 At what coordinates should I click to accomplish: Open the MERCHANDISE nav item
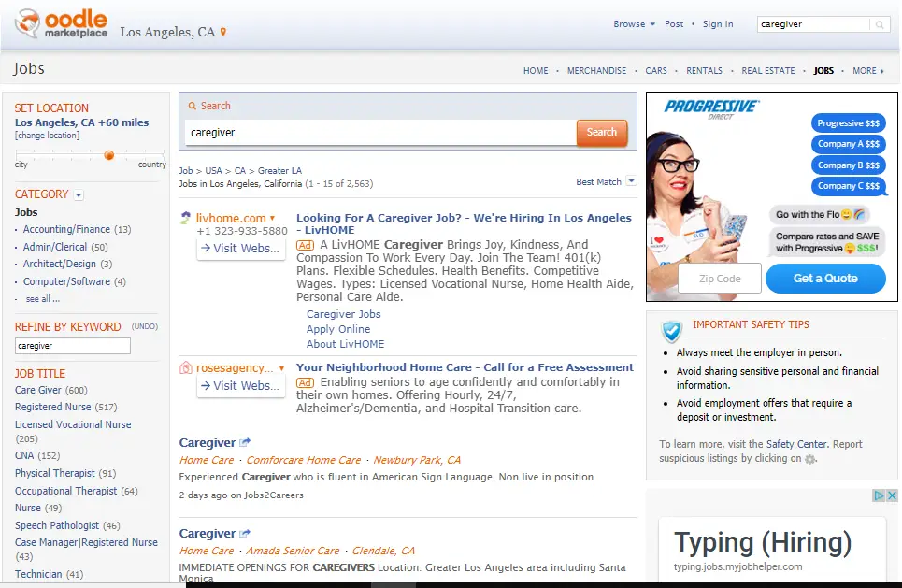point(596,71)
